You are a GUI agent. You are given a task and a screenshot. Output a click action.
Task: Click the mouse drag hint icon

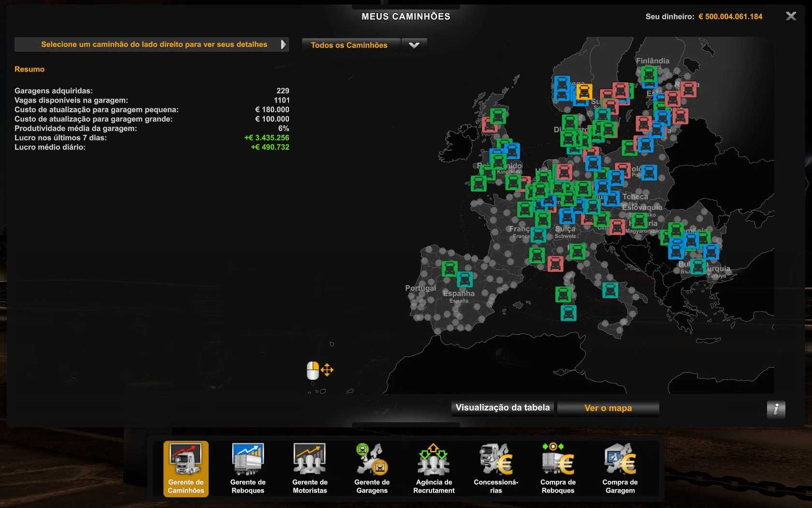319,371
